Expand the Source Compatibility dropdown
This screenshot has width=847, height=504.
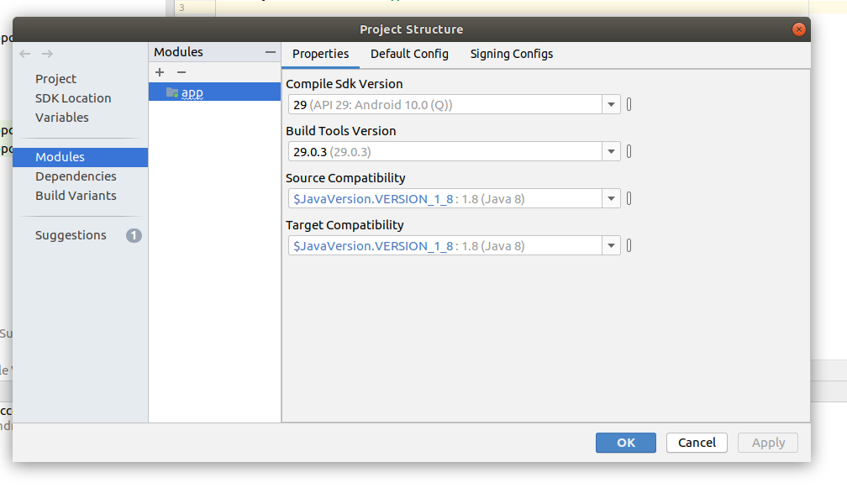point(611,198)
